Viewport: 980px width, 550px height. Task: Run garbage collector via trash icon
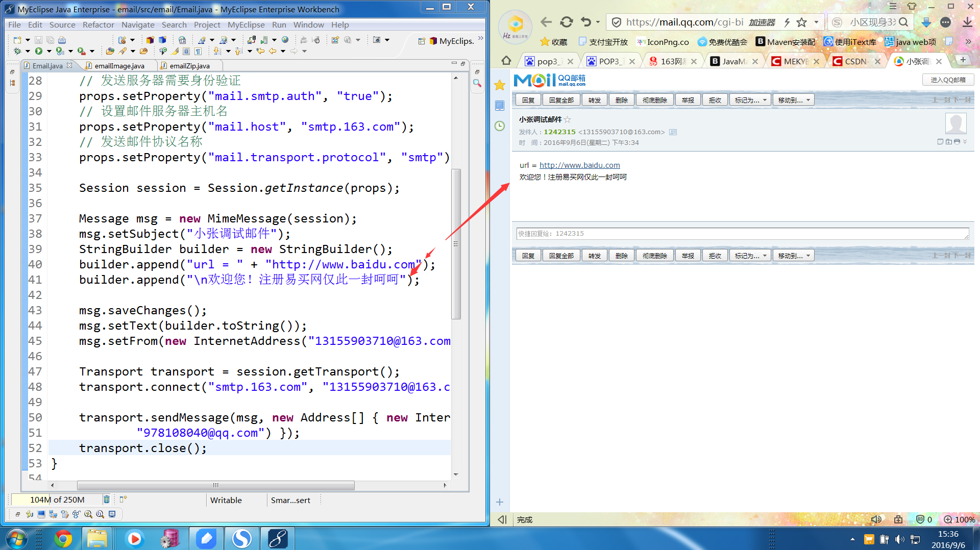point(107,499)
